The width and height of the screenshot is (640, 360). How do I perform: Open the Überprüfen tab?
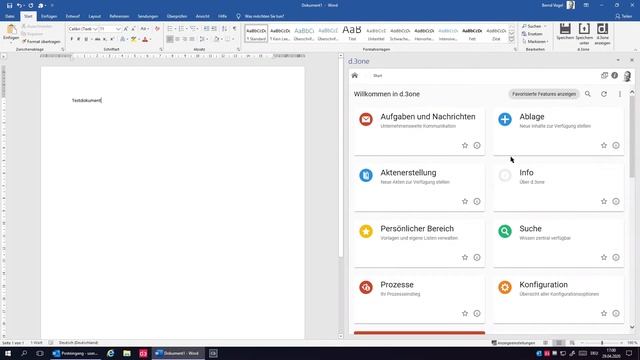click(x=177, y=16)
